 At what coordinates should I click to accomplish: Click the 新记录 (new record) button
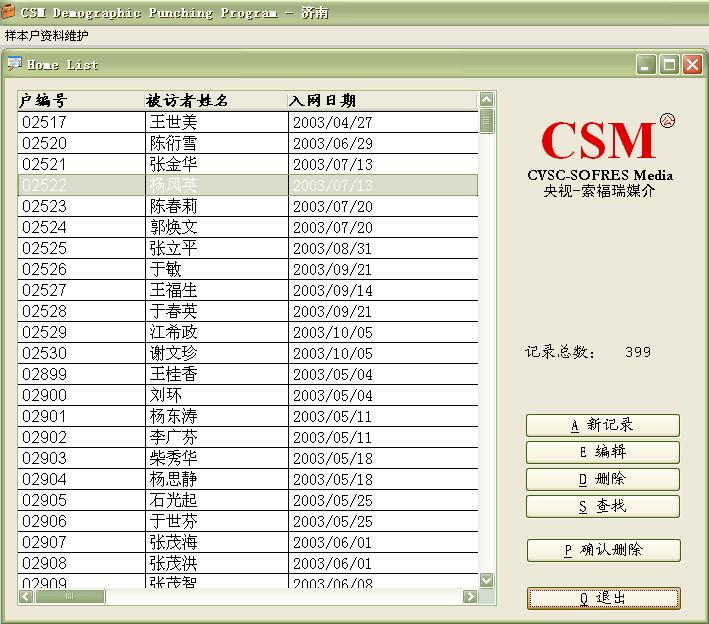[602, 425]
